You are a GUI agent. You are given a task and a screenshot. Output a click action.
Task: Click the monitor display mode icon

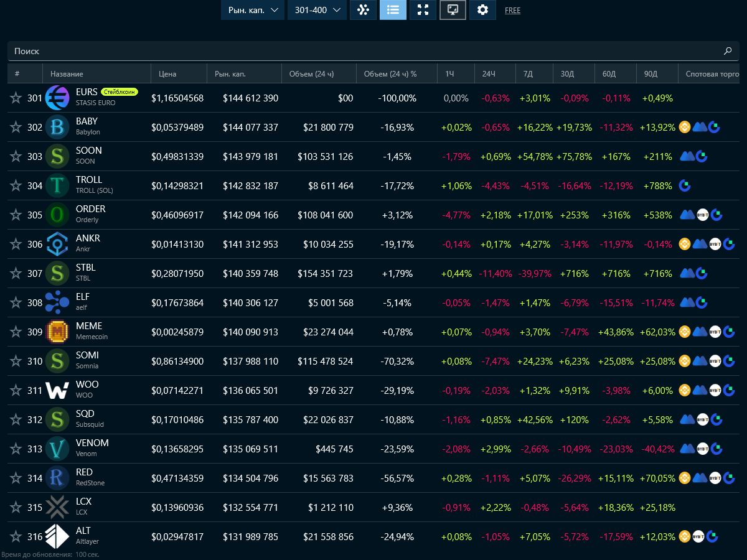pyautogui.click(x=453, y=10)
